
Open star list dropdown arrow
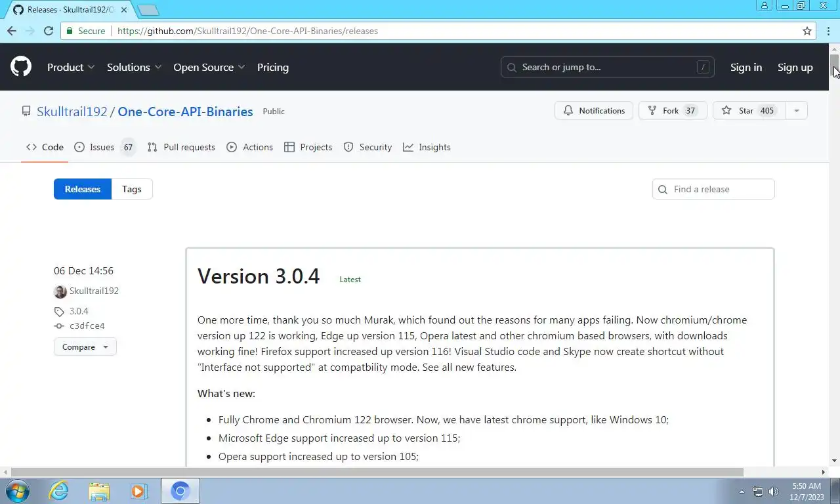tap(796, 110)
